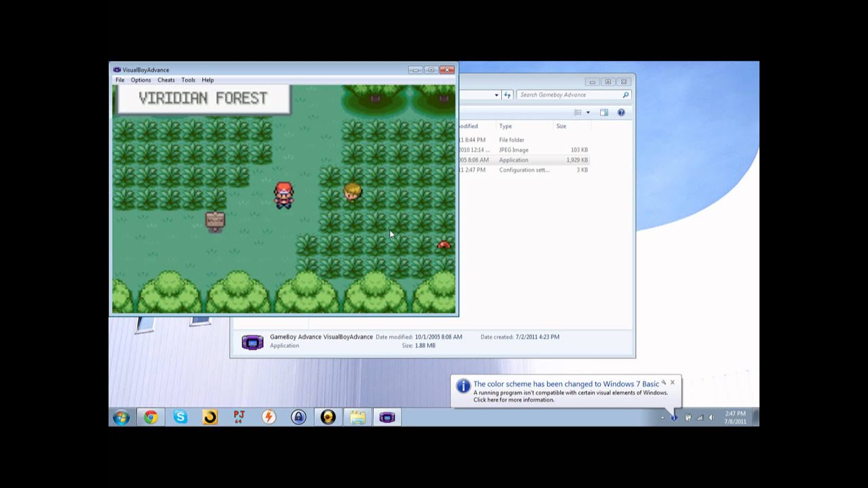The height and width of the screenshot is (488, 868).
Task: Maximize the Explorer window
Action: pyautogui.click(x=608, y=82)
